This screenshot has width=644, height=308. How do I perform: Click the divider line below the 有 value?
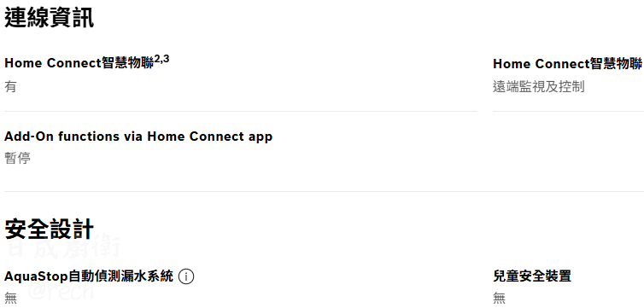tap(241, 111)
